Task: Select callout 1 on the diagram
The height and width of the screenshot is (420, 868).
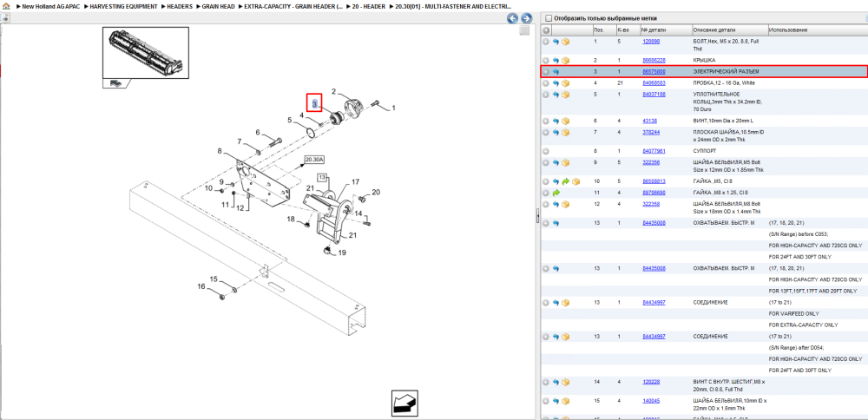Action: tap(393, 108)
